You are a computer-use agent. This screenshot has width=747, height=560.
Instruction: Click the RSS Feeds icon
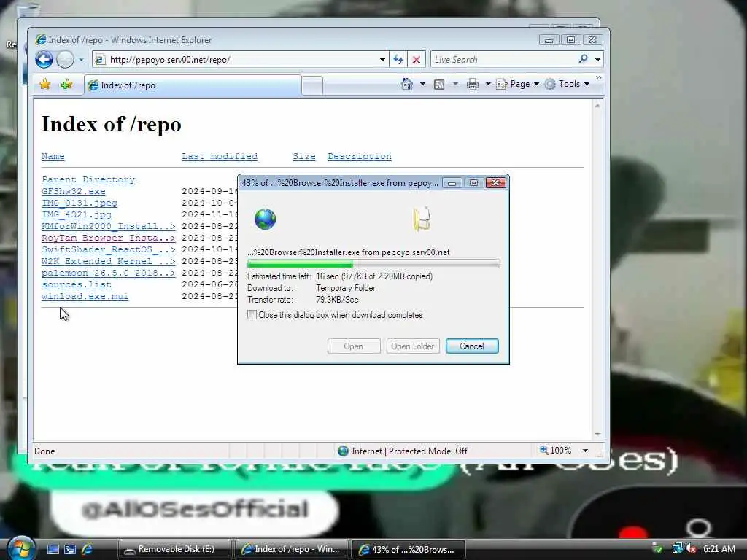click(x=438, y=85)
